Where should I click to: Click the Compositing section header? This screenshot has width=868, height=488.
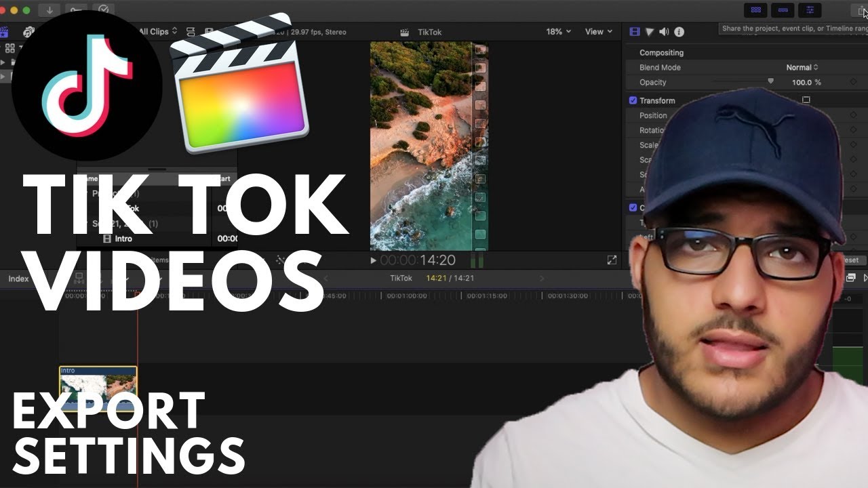pyautogui.click(x=661, y=52)
